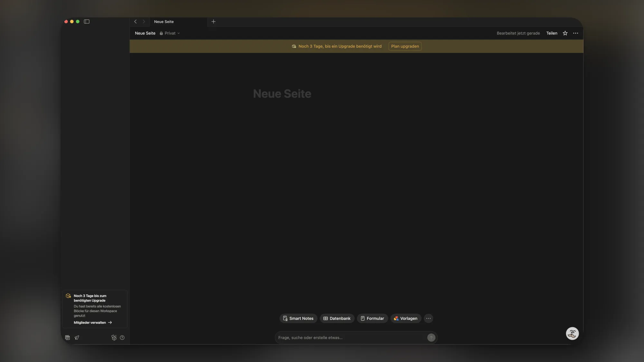Open a new tab with plus icon
The height and width of the screenshot is (362, 644).
pos(213,22)
